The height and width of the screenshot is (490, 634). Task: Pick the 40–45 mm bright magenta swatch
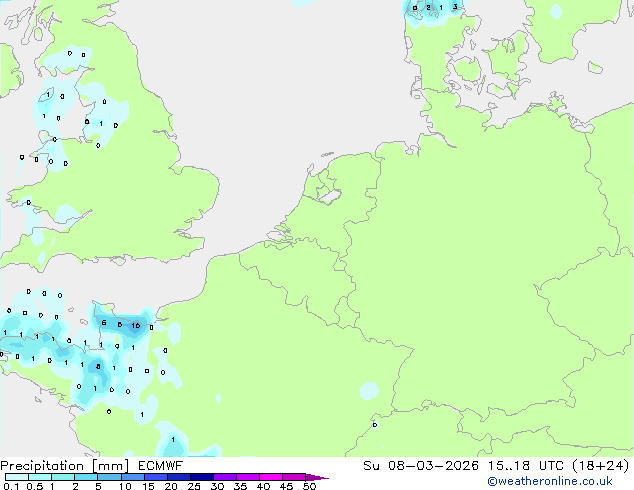[x=271, y=477]
